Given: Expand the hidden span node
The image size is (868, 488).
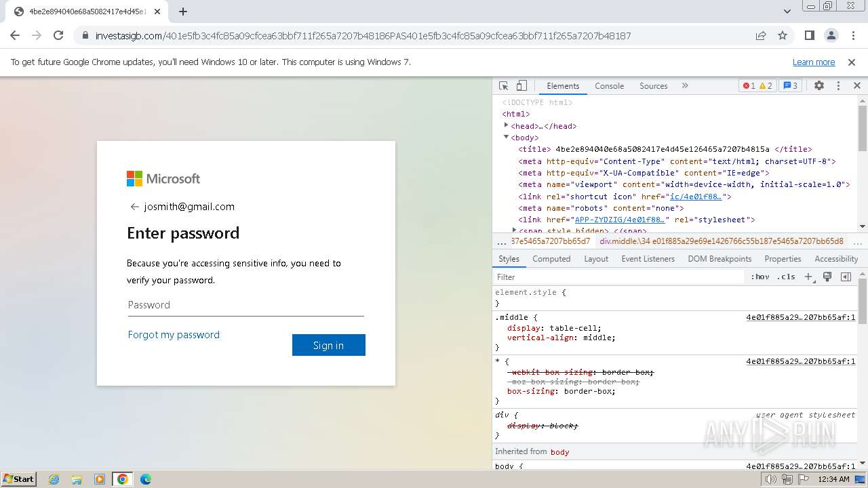Looking at the screenshot, I should 514,230.
